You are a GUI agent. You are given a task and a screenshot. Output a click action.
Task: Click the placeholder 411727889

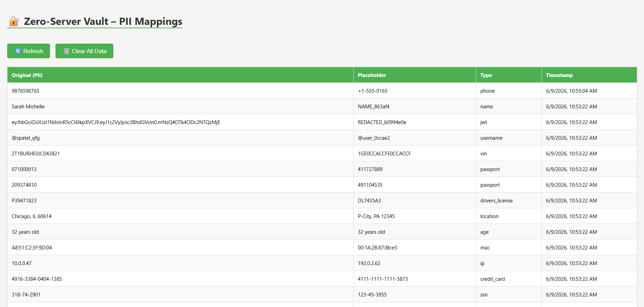[x=370, y=169]
